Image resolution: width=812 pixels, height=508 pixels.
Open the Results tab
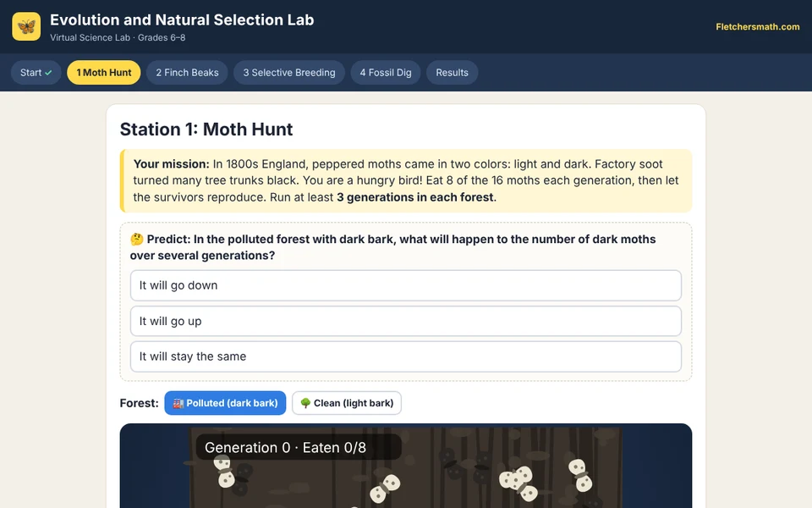[452, 73]
